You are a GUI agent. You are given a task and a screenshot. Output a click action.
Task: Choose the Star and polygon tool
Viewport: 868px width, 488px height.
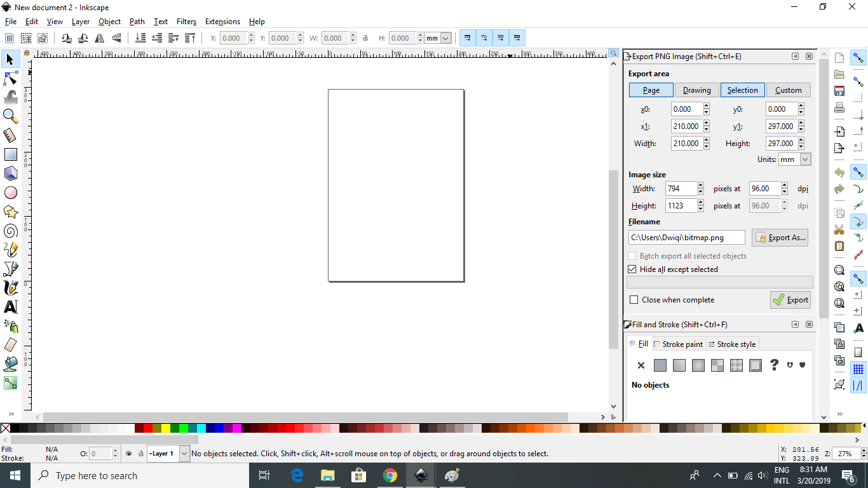(x=10, y=212)
